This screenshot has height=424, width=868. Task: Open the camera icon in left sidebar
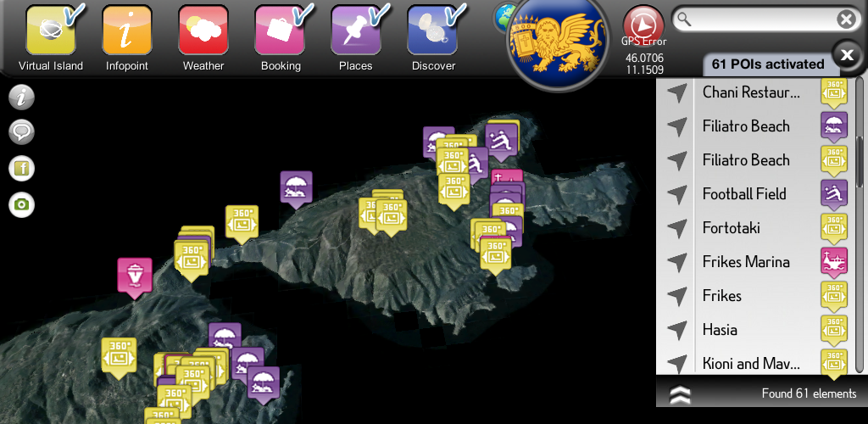click(21, 205)
